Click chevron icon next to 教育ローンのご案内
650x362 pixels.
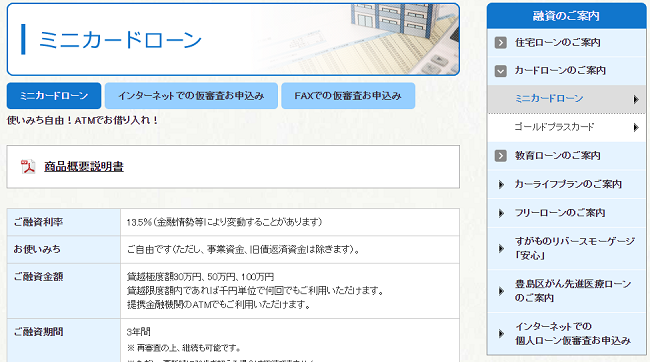(x=501, y=156)
